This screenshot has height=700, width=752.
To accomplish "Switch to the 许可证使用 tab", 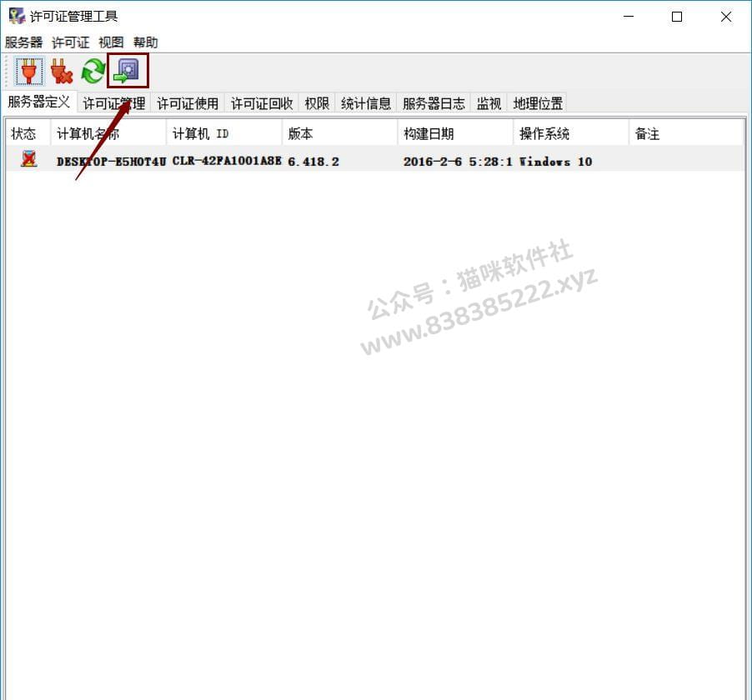I will [x=188, y=103].
